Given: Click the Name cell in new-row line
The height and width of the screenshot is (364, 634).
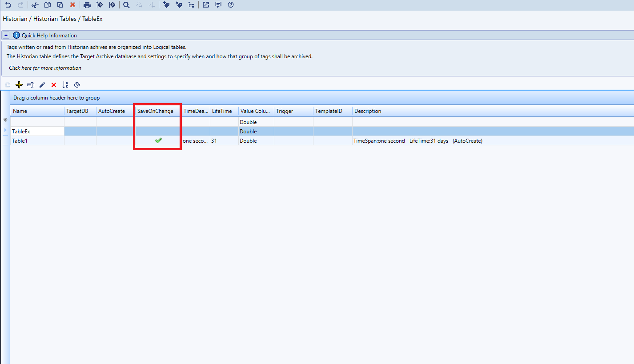Looking at the screenshot, I should coord(37,122).
